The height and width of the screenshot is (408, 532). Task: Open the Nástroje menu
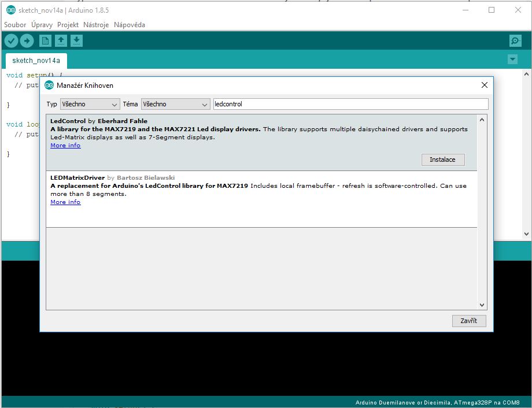[96, 25]
